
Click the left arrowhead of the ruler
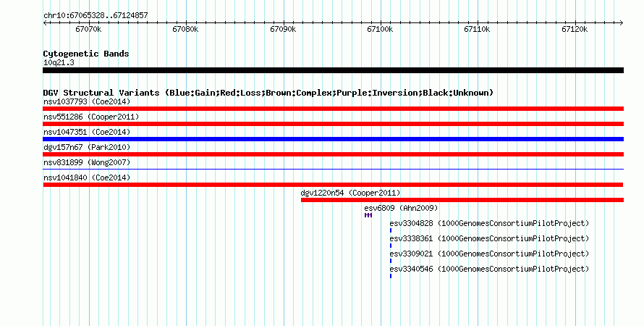[x=45, y=23]
